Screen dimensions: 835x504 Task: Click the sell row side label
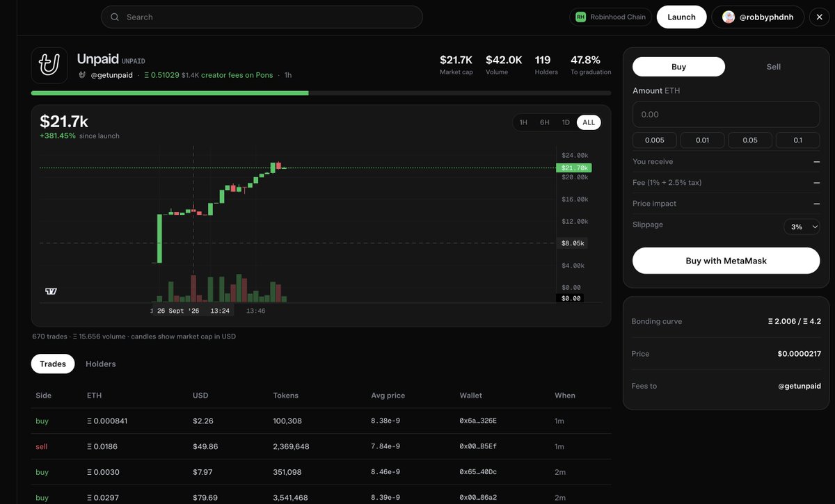coord(42,446)
